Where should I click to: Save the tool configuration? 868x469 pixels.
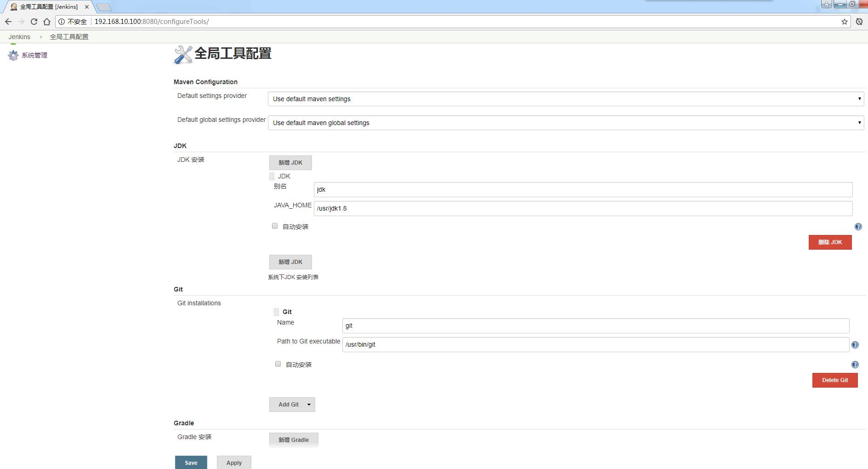point(191,463)
